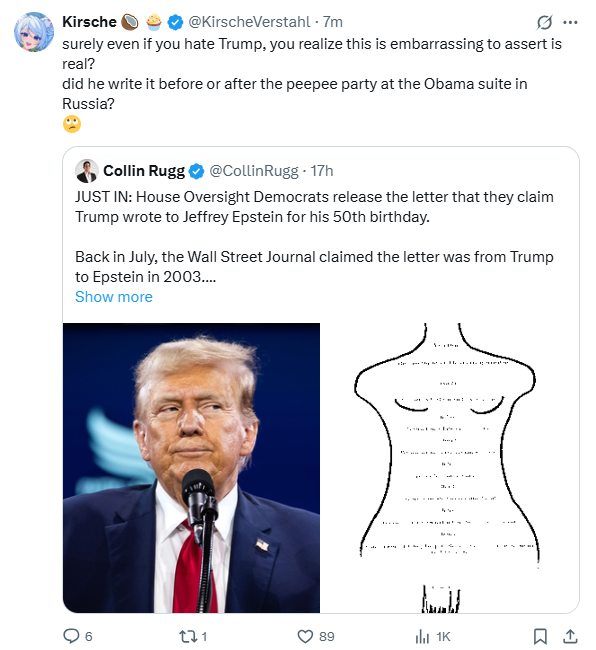Enlarge the Trump podium photo
This screenshot has width=596, height=650.
pyautogui.click(x=191, y=468)
